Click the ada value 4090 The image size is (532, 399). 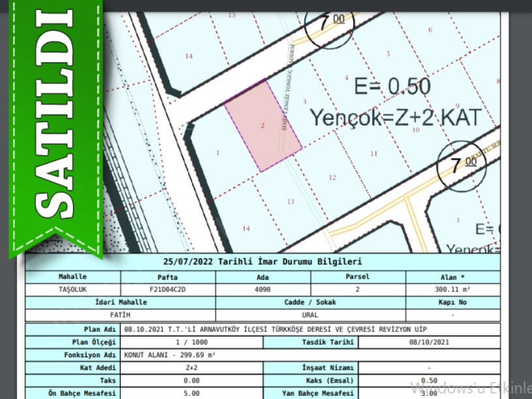coord(262,289)
